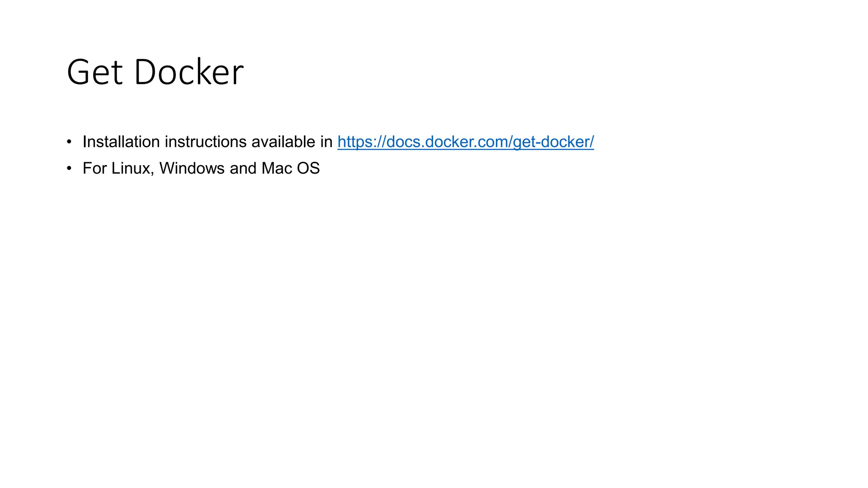The height and width of the screenshot is (488, 868).
Task: Click the second bullet point marker
Action: [69, 169]
